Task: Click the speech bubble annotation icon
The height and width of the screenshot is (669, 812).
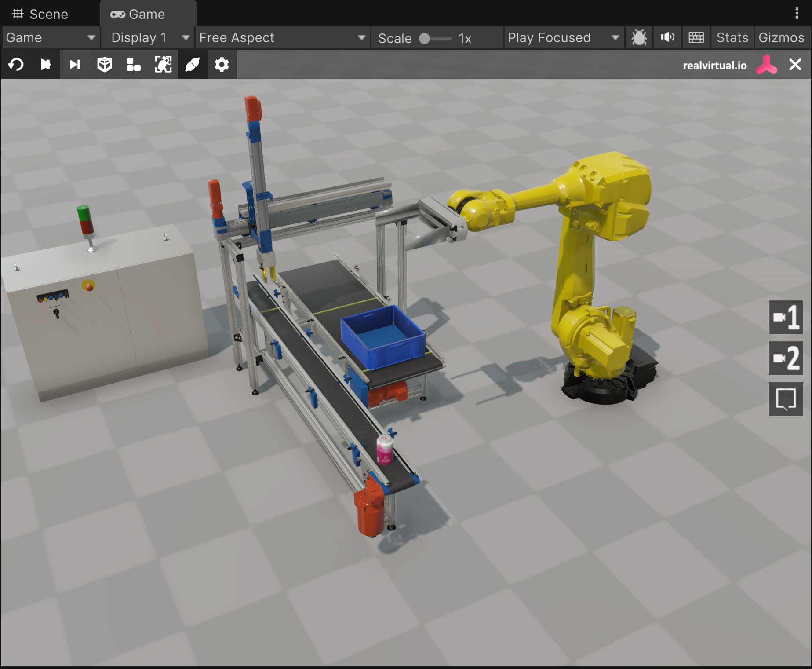Action: pyautogui.click(x=786, y=399)
